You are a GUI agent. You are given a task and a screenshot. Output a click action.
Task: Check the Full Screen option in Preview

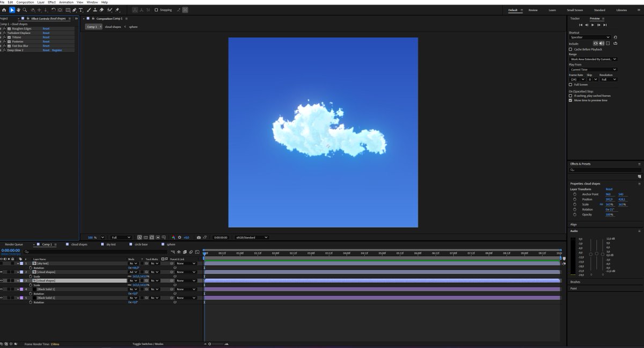(570, 84)
